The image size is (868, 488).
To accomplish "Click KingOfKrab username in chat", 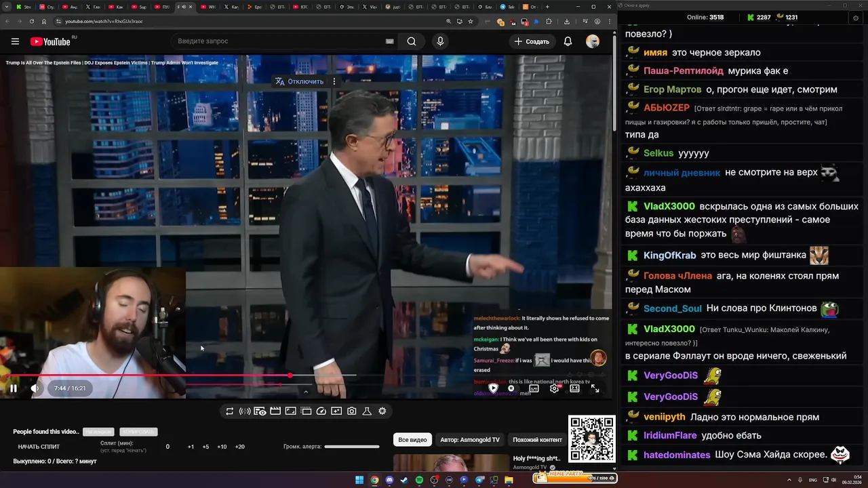I will point(669,256).
